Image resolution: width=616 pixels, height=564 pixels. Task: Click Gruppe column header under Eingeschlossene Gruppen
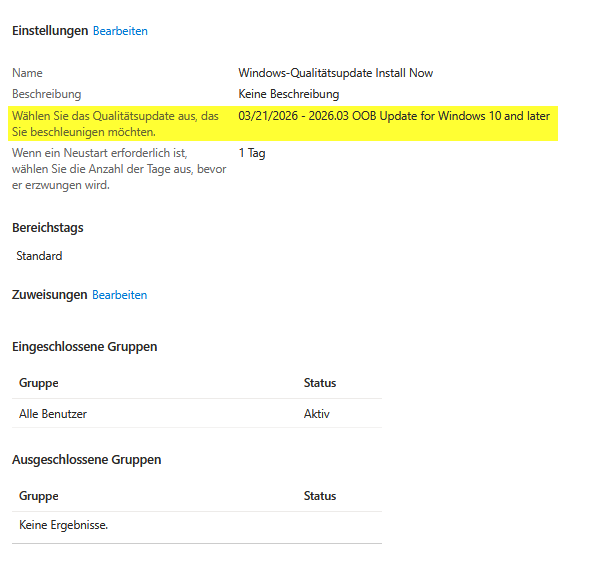(x=39, y=383)
